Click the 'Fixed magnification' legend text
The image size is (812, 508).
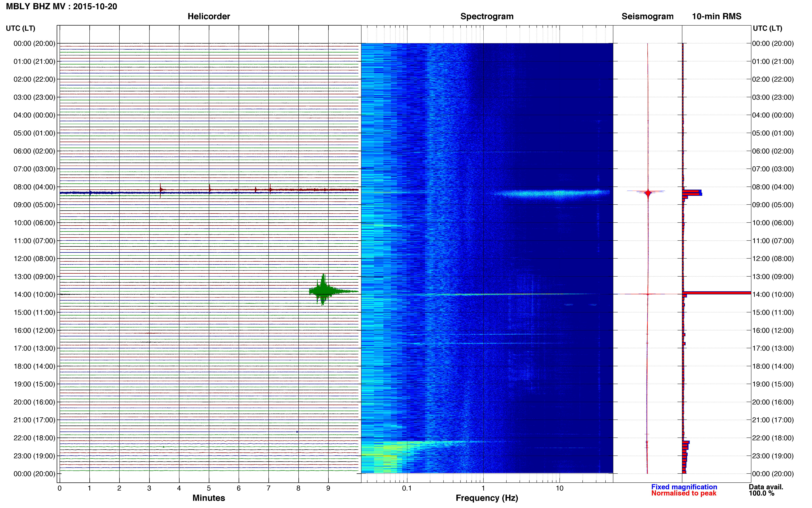[684, 487]
